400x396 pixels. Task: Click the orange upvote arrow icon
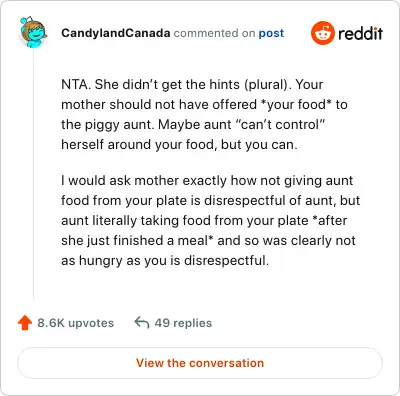pyautogui.click(x=25, y=323)
